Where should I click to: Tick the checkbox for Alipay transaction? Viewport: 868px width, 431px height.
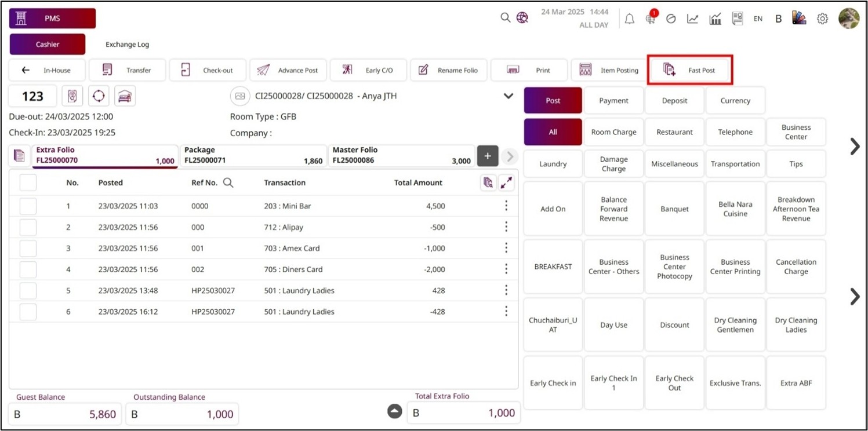[x=28, y=227]
